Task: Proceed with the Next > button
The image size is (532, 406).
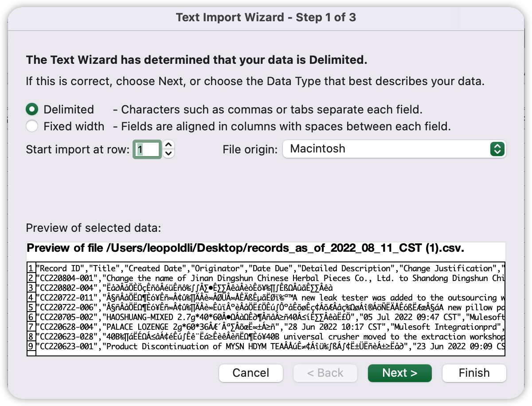Action: click(x=399, y=373)
